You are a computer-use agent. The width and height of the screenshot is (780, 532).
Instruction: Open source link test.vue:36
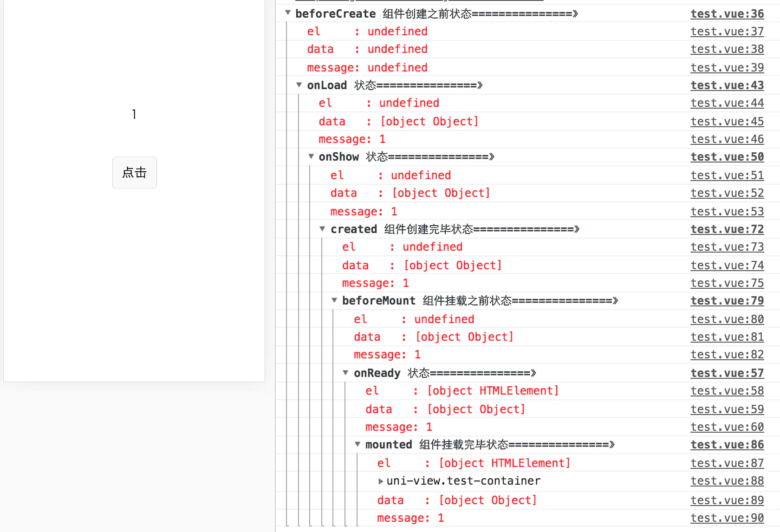coord(727,14)
